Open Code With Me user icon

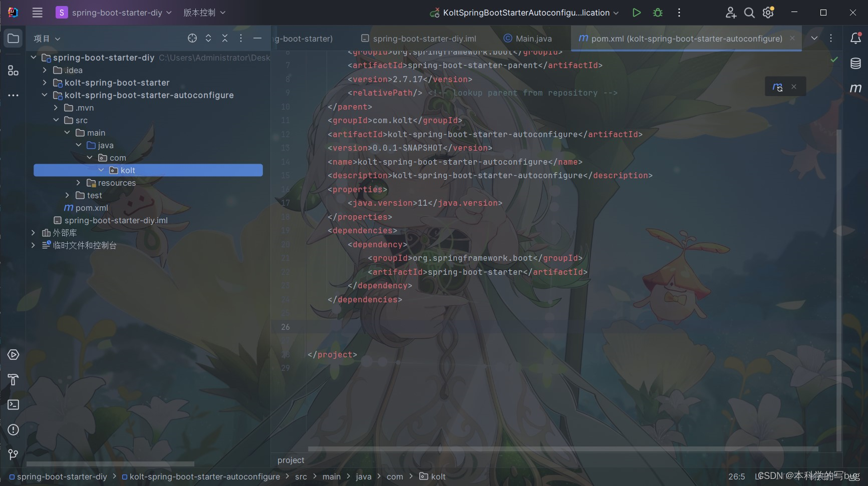pyautogui.click(x=731, y=13)
